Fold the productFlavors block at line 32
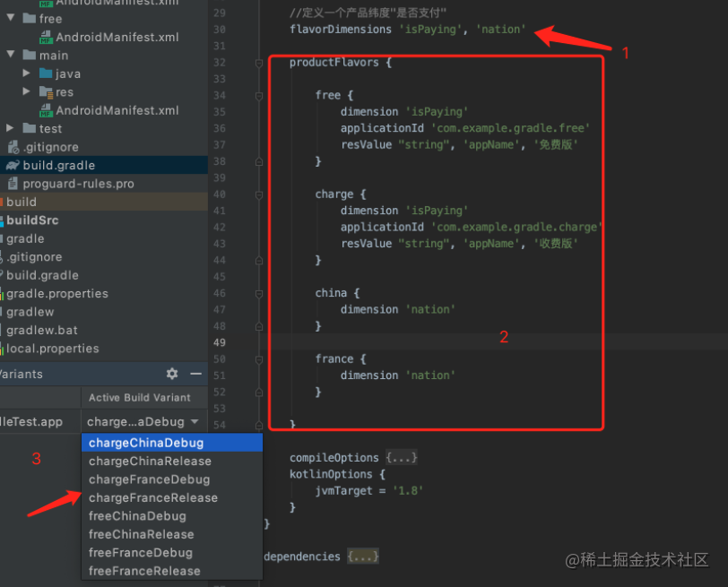This screenshot has width=728, height=587. (x=259, y=63)
